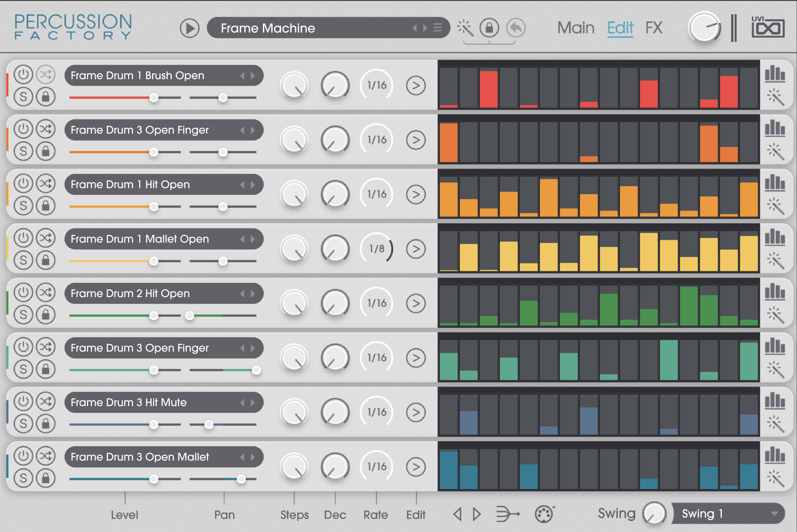Click the lock icon next to preset bar
Image resolution: width=797 pixels, height=532 pixels.
[489, 28]
